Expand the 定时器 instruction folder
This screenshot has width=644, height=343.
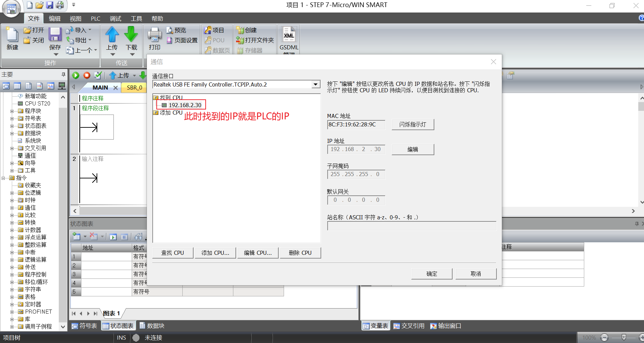[12, 304]
